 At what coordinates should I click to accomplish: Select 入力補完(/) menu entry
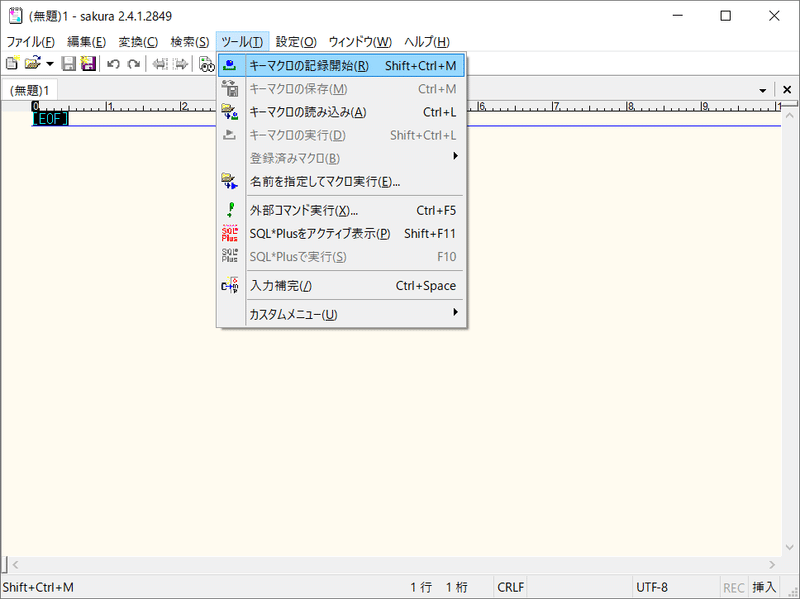click(341, 285)
